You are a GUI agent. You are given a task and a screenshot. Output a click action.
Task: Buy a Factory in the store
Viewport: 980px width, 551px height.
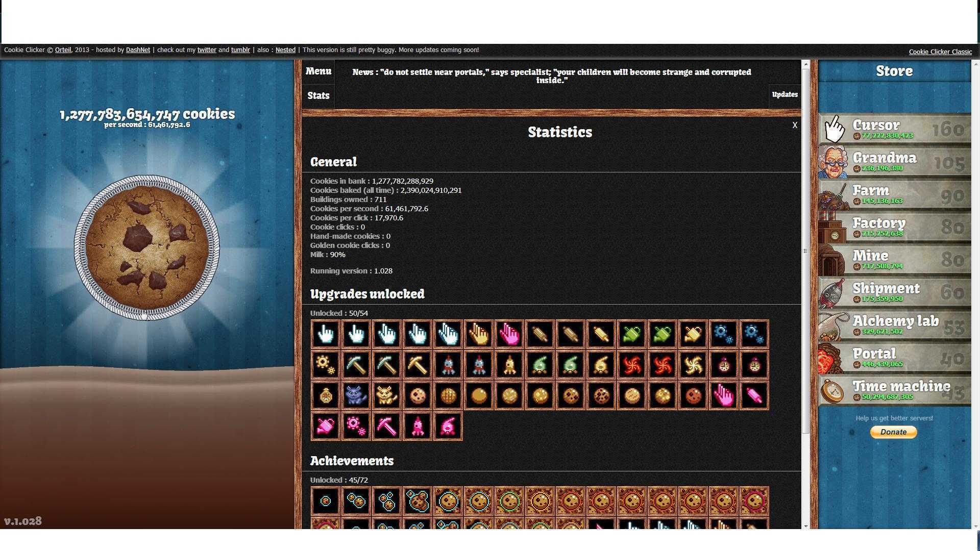[x=895, y=227]
